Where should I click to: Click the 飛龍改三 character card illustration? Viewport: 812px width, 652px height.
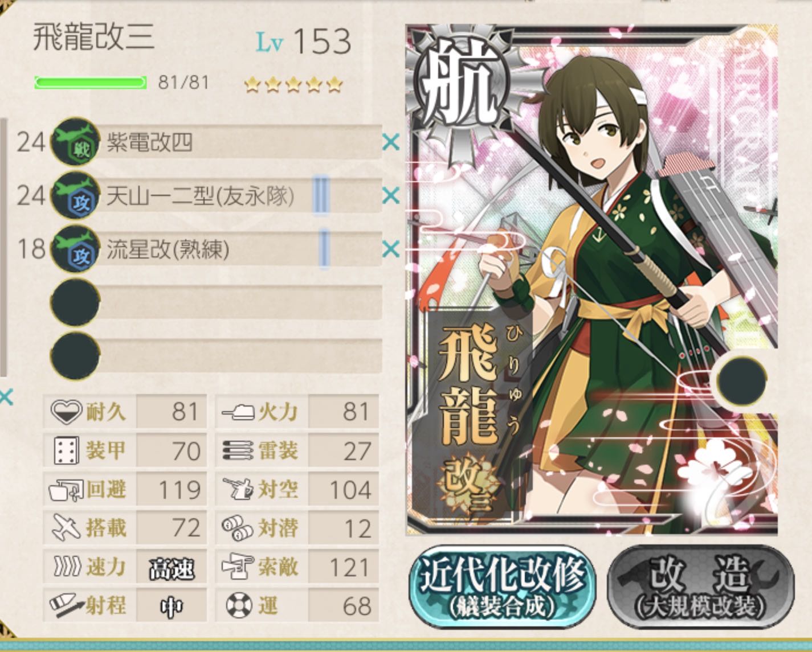tap(591, 279)
